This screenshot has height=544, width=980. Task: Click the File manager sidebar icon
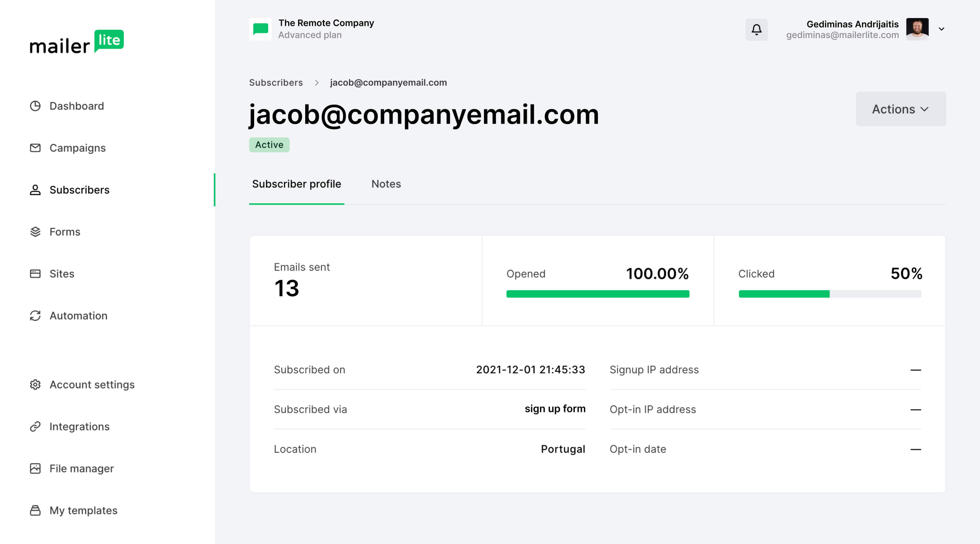pyautogui.click(x=35, y=468)
